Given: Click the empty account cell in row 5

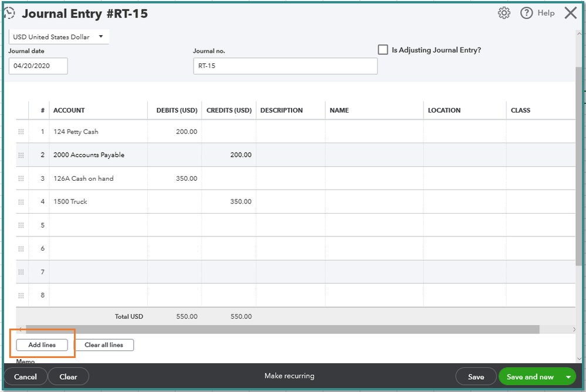Looking at the screenshot, I should (99, 225).
